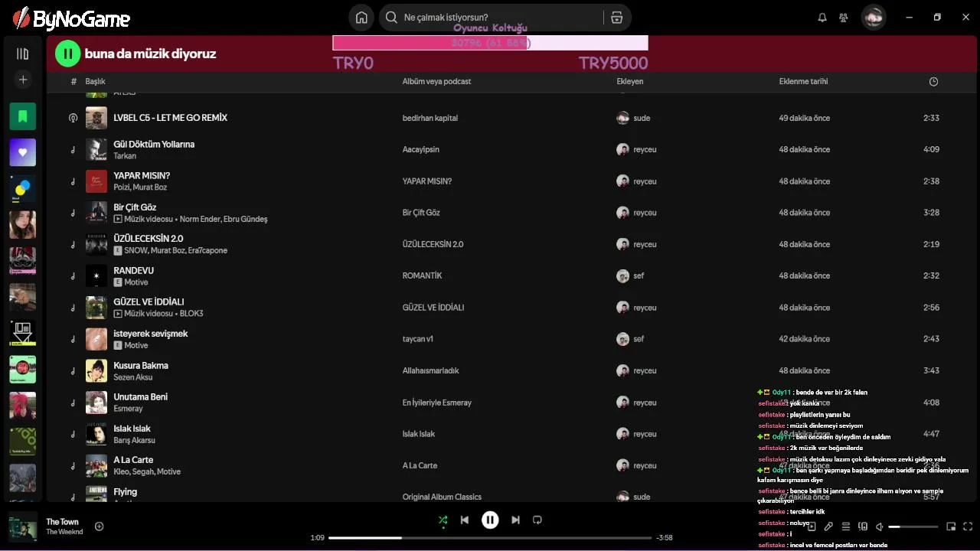
Task: Click the icon left of LVBEL C5 row
Action: [73, 118]
